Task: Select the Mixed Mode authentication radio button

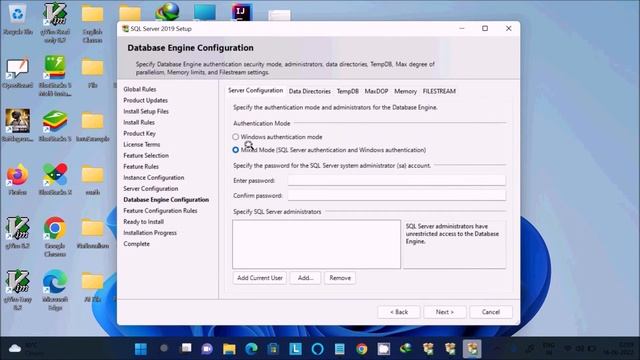Action: tap(236, 150)
